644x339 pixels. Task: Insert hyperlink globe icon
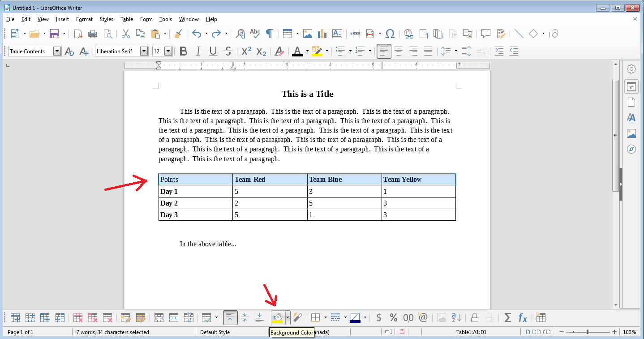408,34
